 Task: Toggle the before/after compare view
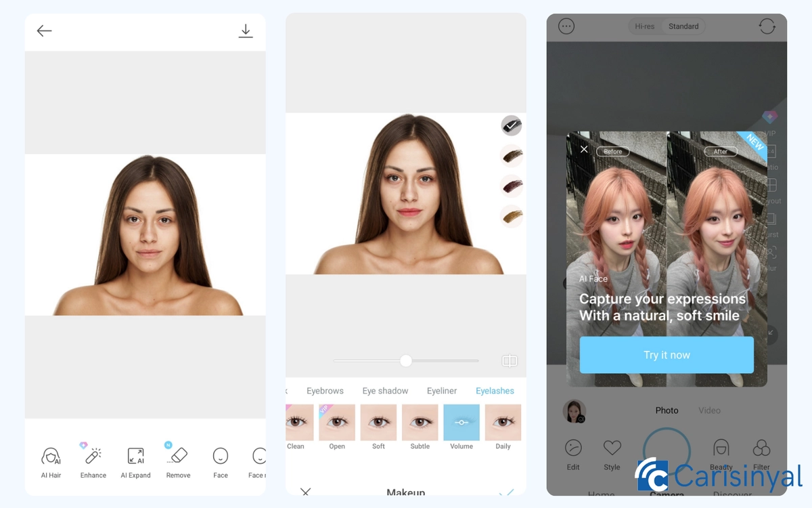pyautogui.click(x=510, y=361)
